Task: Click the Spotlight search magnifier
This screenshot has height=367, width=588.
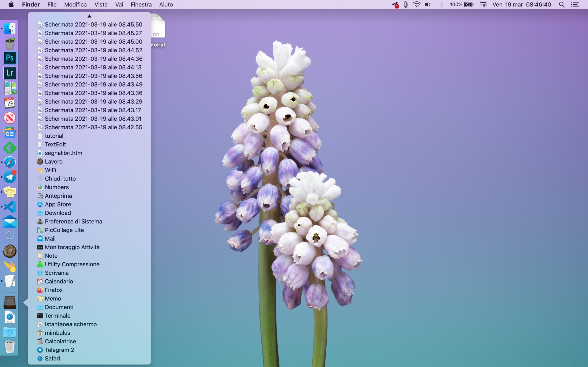Action: [562, 5]
